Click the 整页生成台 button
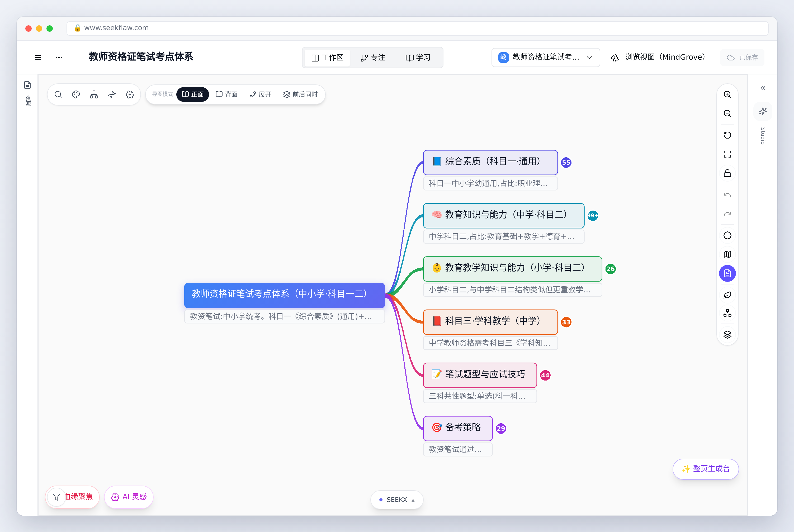Viewport: 794px width, 532px height. coord(706,469)
